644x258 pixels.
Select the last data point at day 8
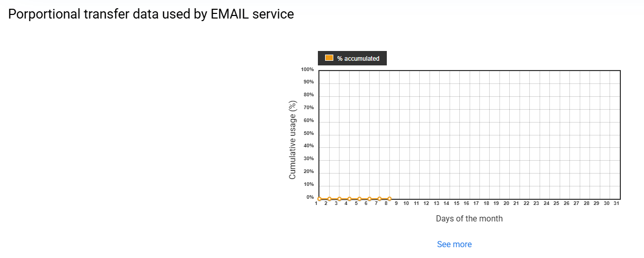click(389, 199)
